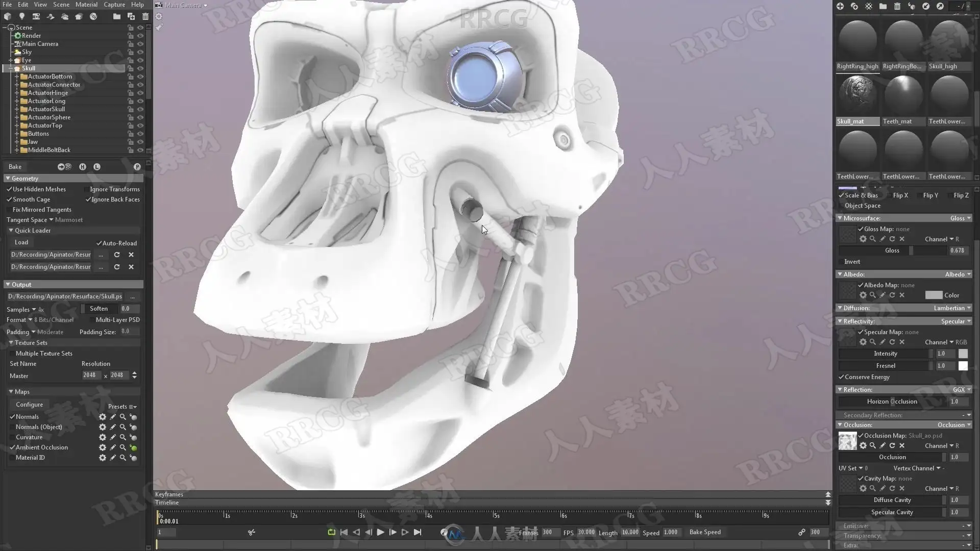
Task: Click the trash delete icon in scene toolbar
Action: [145, 16]
